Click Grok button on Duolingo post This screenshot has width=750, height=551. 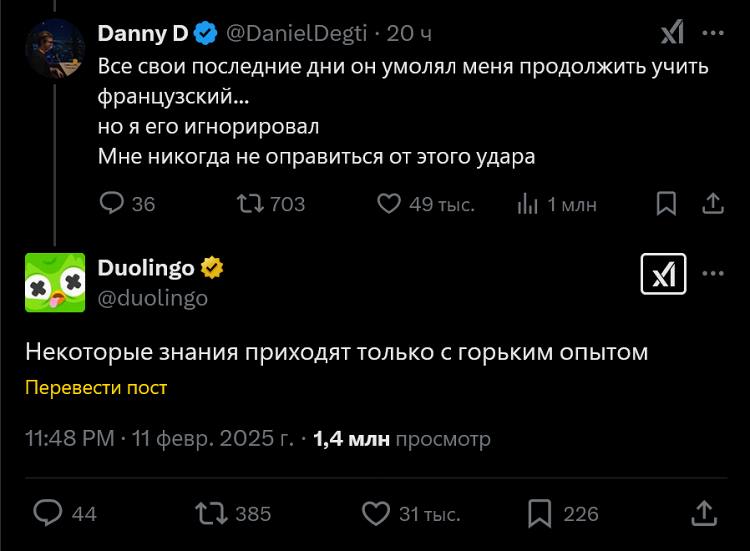[663, 274]
